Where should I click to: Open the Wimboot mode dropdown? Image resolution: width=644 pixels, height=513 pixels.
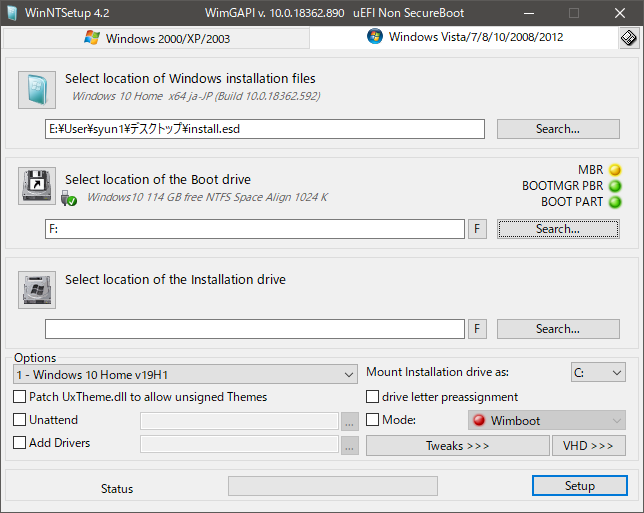coord(547,420)
